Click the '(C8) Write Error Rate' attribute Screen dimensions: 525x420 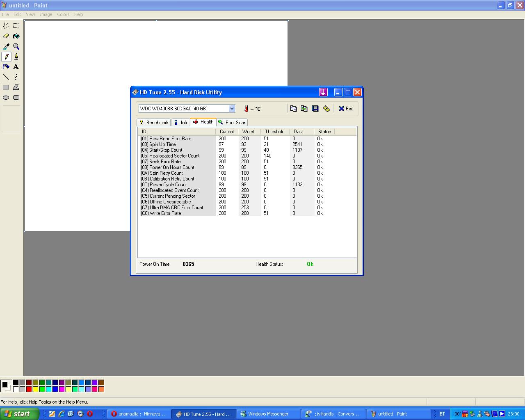point(161,213)
